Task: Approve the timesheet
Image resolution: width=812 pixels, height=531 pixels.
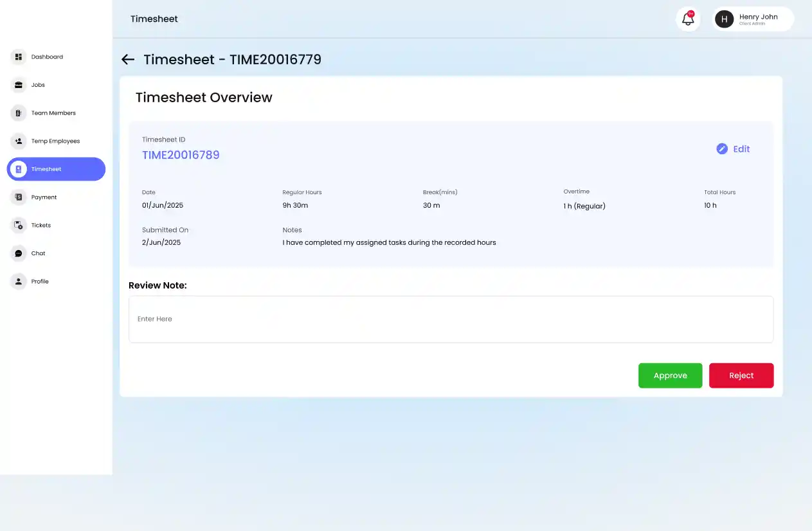Action: click(670, 375)
